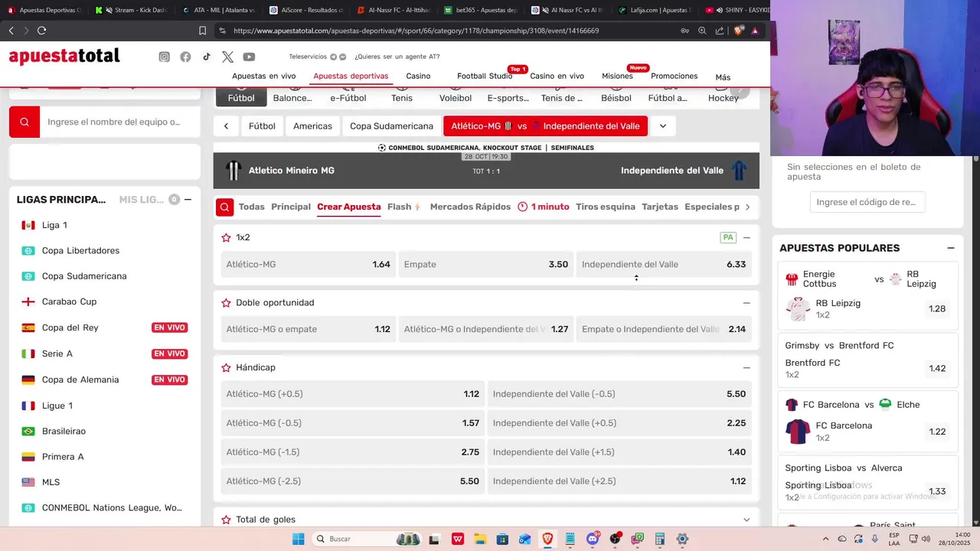
Task: Click the browser share icon in address bar
Action: pyautogui.click(x=720, y=31)
